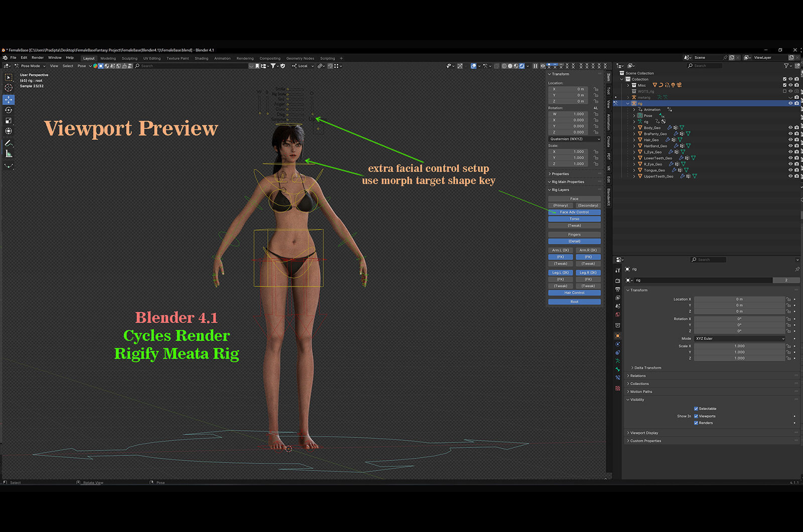Open the Object Data armature properties tab
803x532 pixels.
618,361
